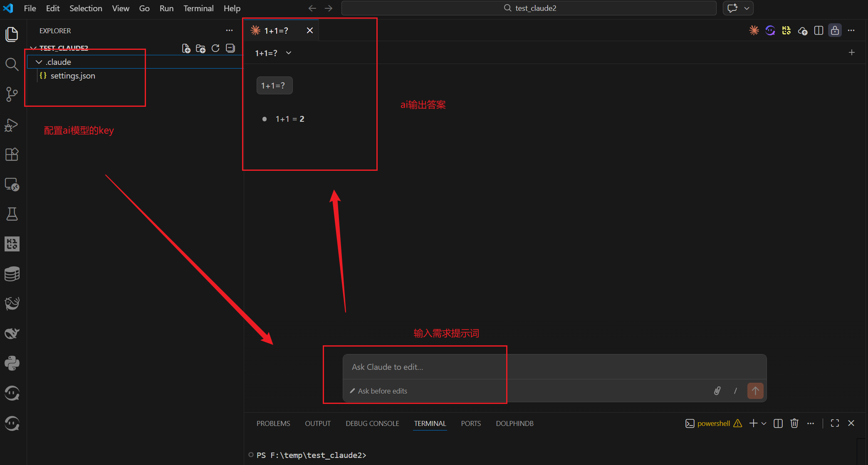Click the Python icon in activity bar

click(x=12, y=363)
